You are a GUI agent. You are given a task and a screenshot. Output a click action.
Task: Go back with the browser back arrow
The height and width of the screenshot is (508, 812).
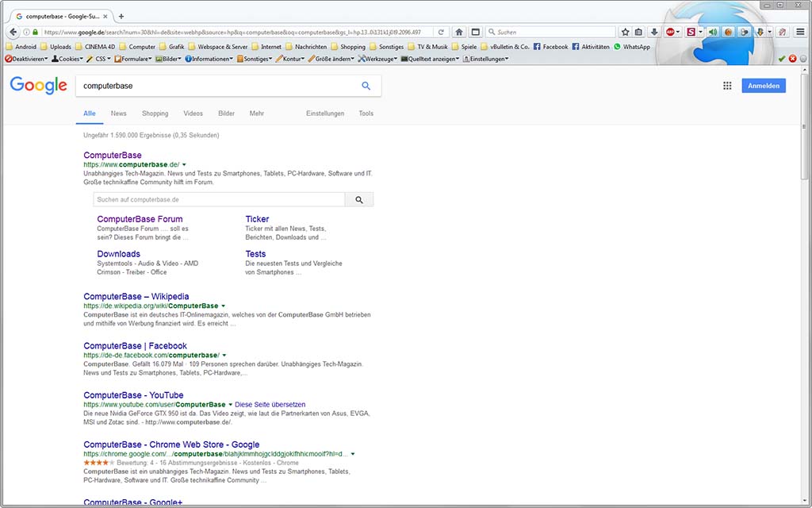(13, 32)
